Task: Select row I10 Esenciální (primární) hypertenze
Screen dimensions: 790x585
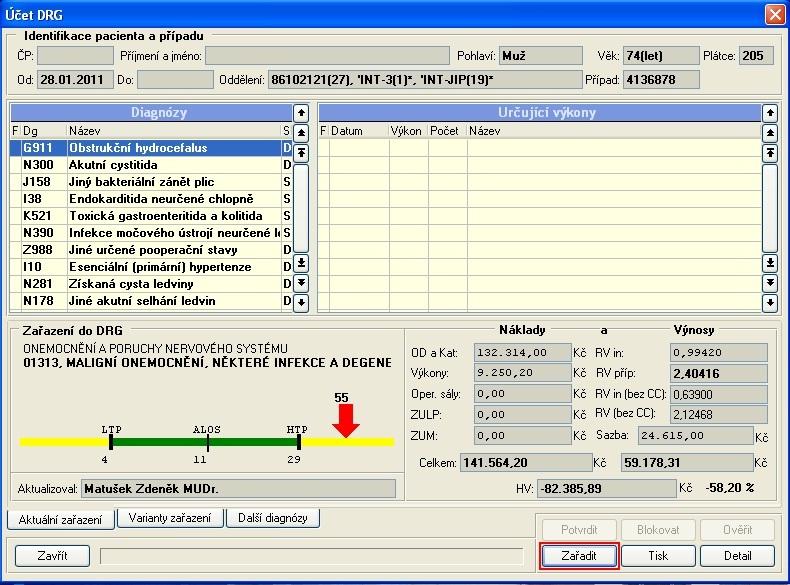Action: (x=151, y=267)
